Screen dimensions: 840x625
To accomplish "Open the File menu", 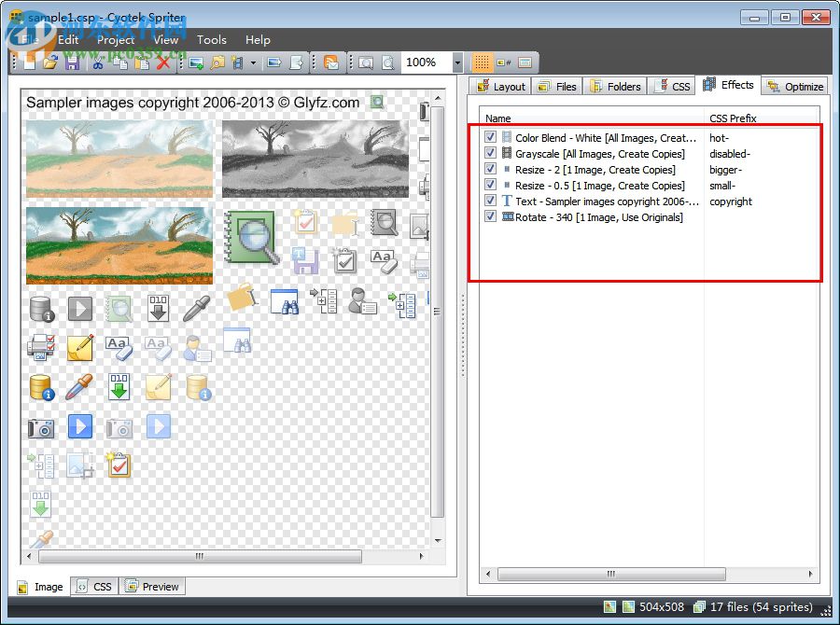I will (31, 40).
